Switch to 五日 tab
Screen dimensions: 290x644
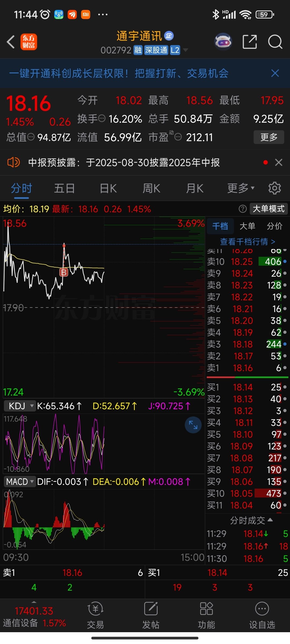[x=64, y=188]
